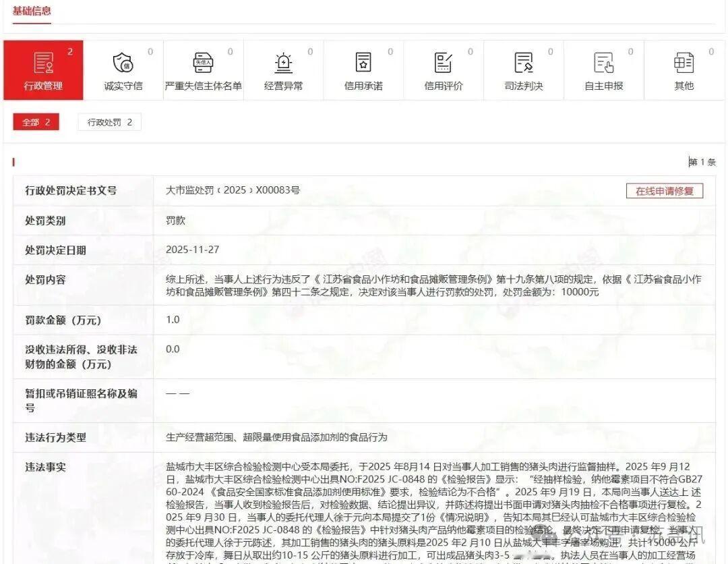The width and height of the screenshot is (728, 564).
Task: Click the 自主申报 upload document icon
Action: (x=604, y=64)
